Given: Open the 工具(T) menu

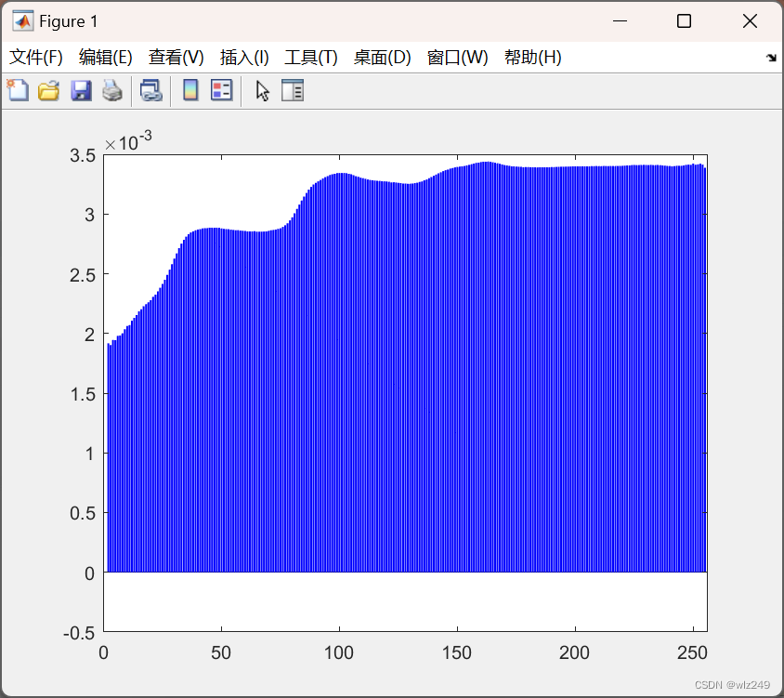Looking at the screenshot, I should tap(310, 57).
